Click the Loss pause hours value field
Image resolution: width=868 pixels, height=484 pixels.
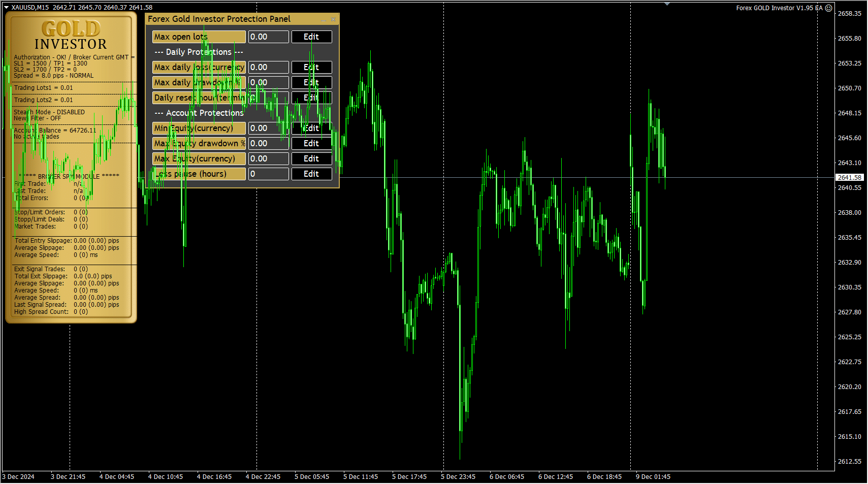coord(268,174)
